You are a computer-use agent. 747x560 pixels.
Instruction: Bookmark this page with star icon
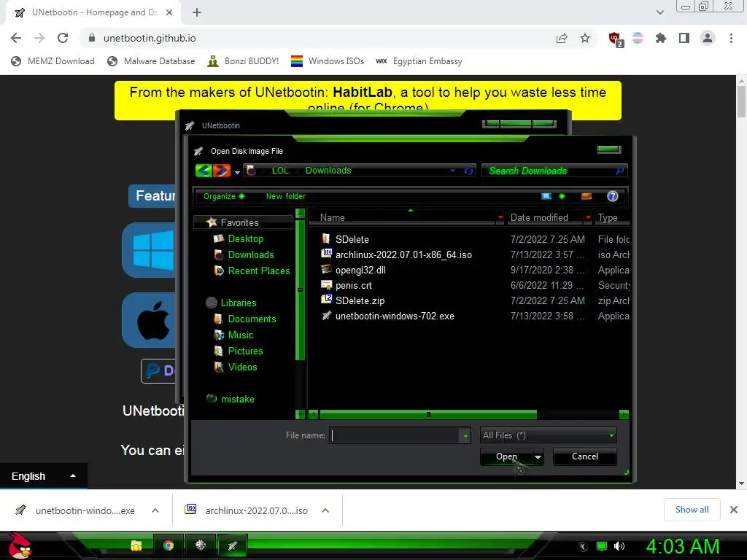coord(585,38)
